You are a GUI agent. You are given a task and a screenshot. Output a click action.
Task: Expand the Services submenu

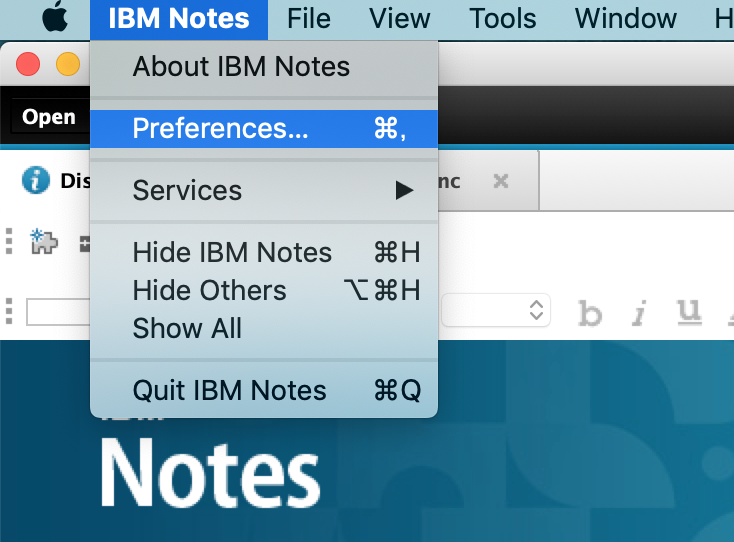[264, 190]
